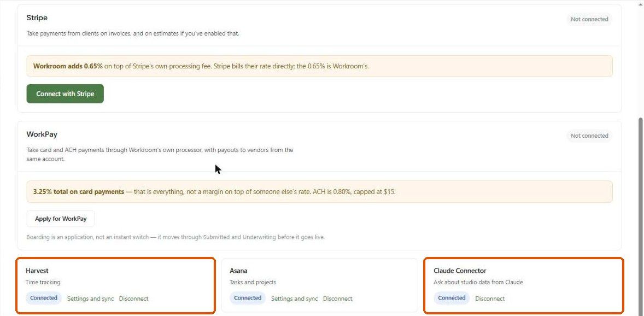Click Stripe Not connected badge

point(589,19)
